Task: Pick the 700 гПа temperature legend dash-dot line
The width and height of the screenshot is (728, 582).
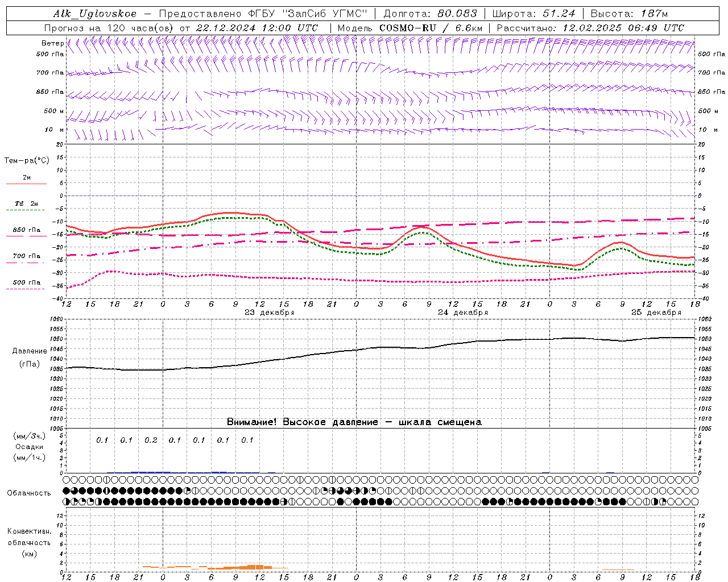Action: 26,262
